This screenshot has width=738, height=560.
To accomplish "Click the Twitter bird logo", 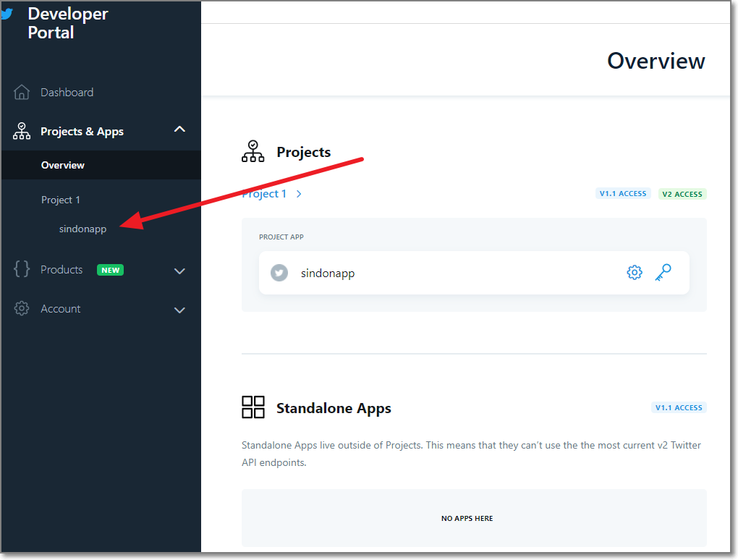I will point(7,14).
